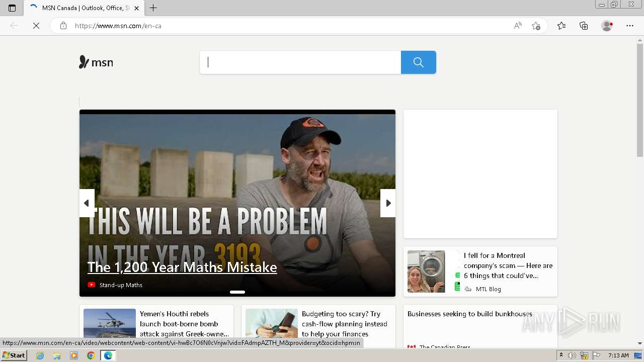
Task: Show the next carousel story
Action: pos(388,203)
